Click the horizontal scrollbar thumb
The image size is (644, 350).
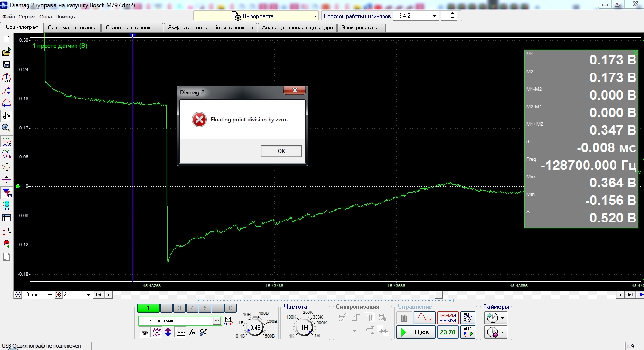tap(439, 295)
